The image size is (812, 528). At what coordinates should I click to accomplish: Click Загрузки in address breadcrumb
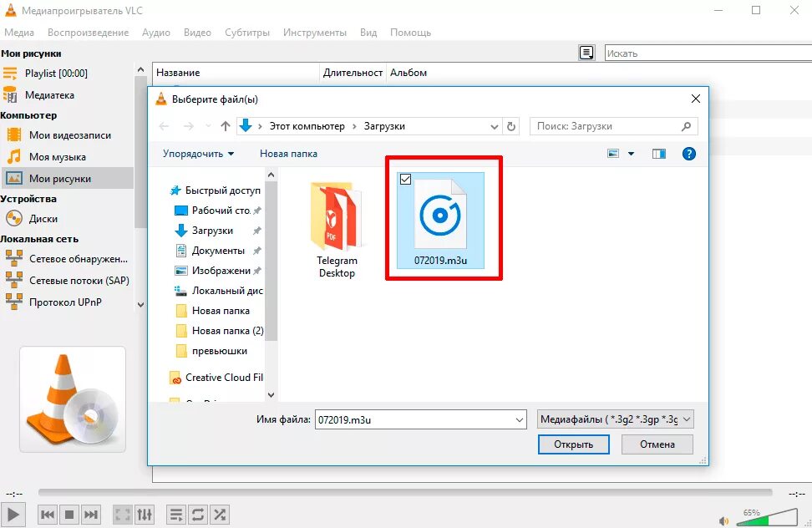click(384, 126)
